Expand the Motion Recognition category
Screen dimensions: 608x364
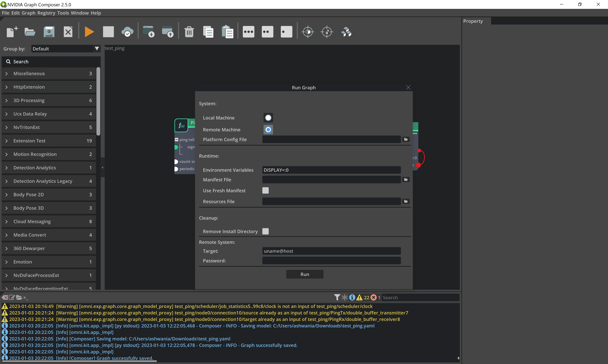click(x=49, y=154)
